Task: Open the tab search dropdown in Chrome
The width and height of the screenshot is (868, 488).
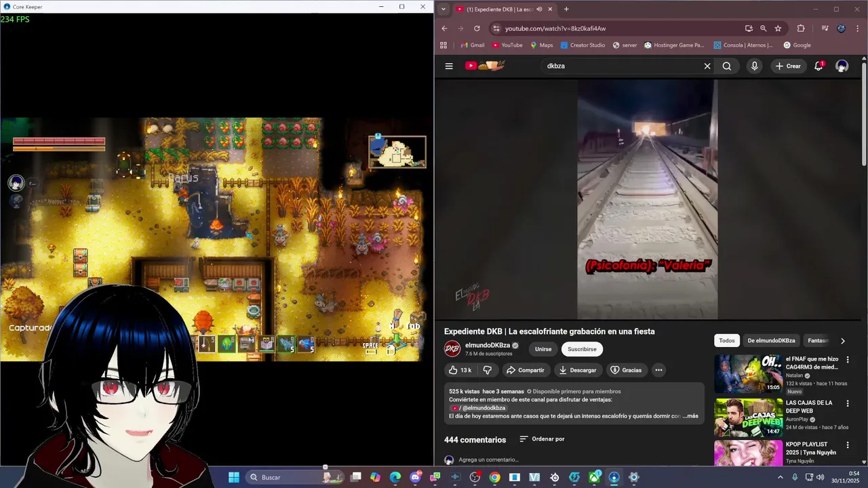Action: (x=443, y=9)
